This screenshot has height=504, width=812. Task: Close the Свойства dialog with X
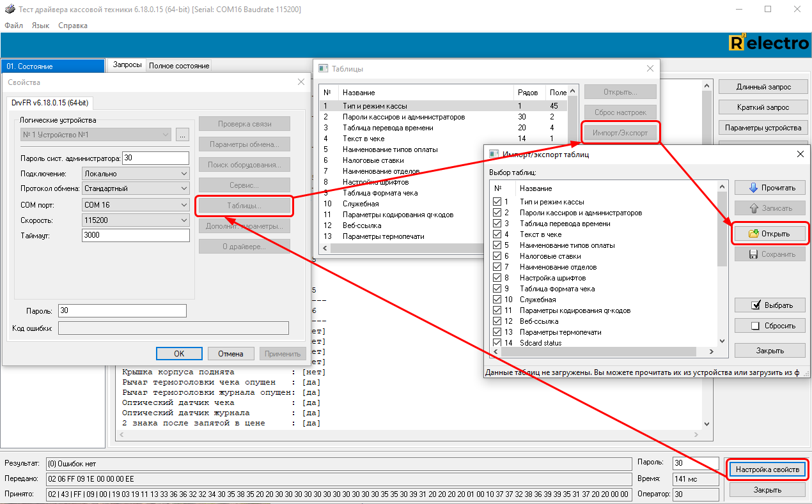click(301, 82)
